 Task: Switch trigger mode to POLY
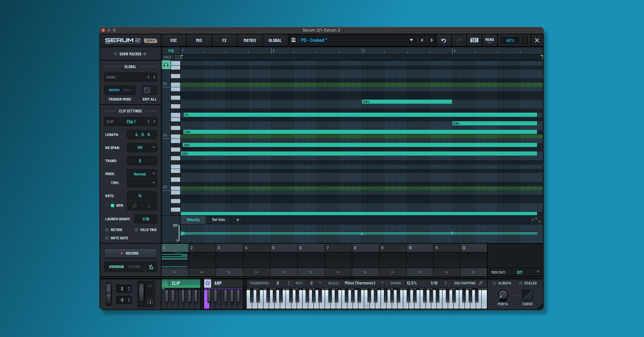pyautogui.click(x=127, y=90)
